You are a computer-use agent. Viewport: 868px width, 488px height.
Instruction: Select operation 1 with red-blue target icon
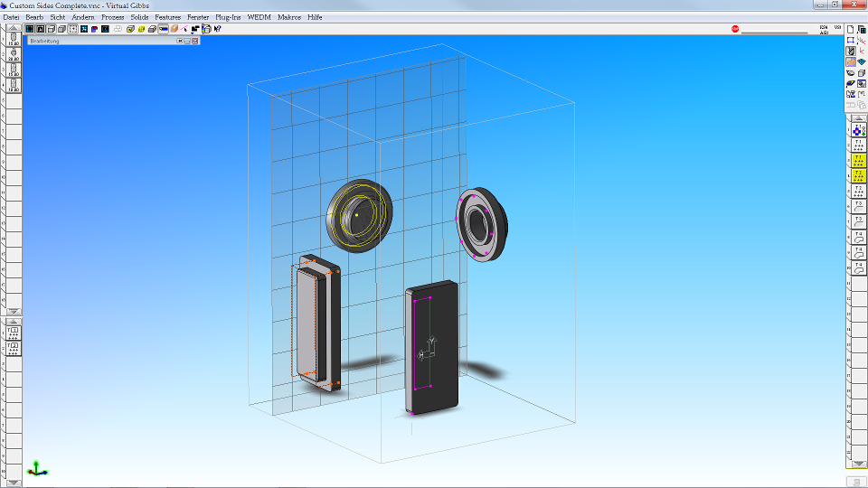(x=859, y=130)
